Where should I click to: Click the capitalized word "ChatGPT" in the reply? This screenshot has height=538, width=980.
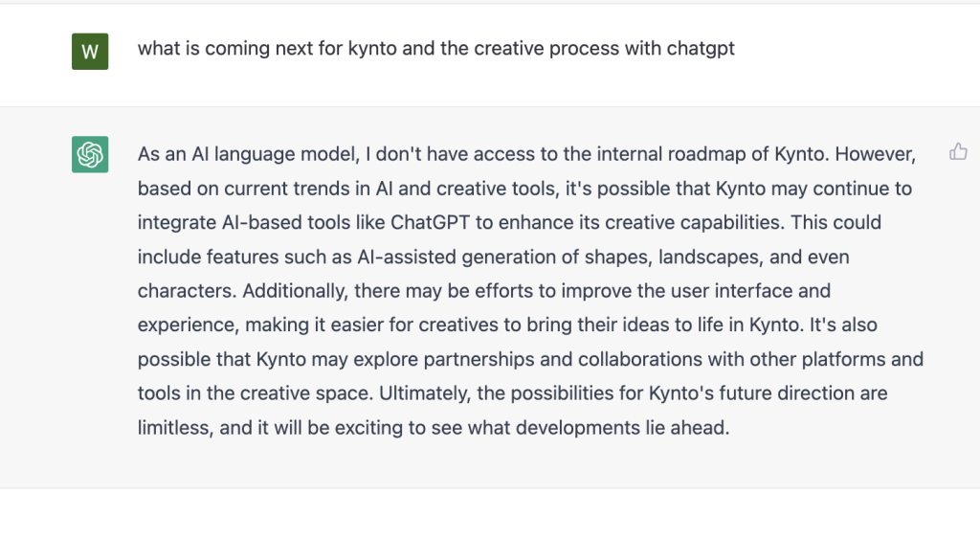coord(430,222)
